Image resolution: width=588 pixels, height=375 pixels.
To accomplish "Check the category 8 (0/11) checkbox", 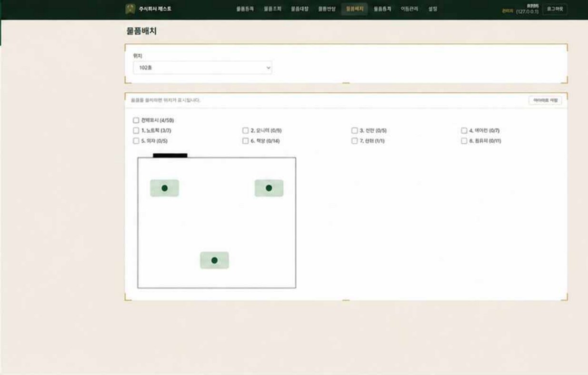I will pyautogui.click(x=464, y=141).
